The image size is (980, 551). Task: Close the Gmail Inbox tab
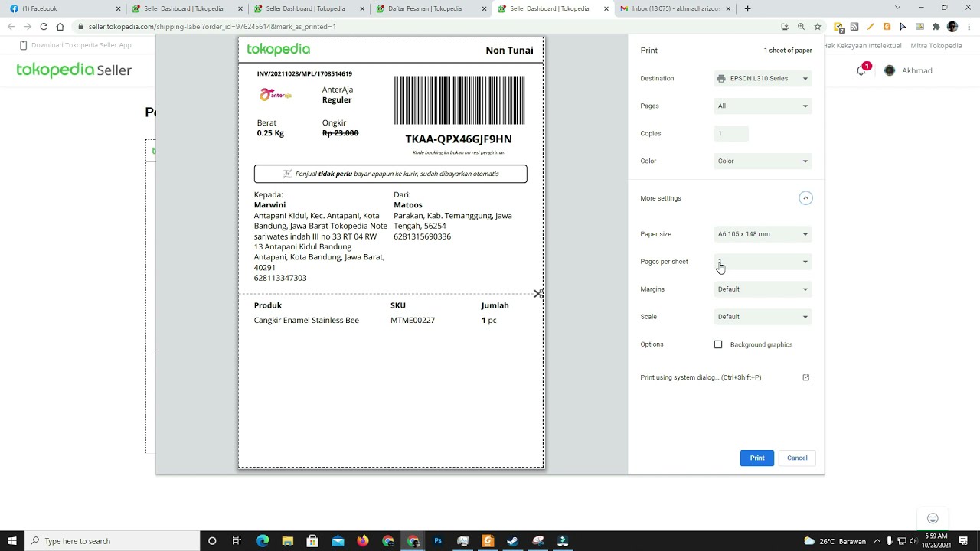[728, 8]
